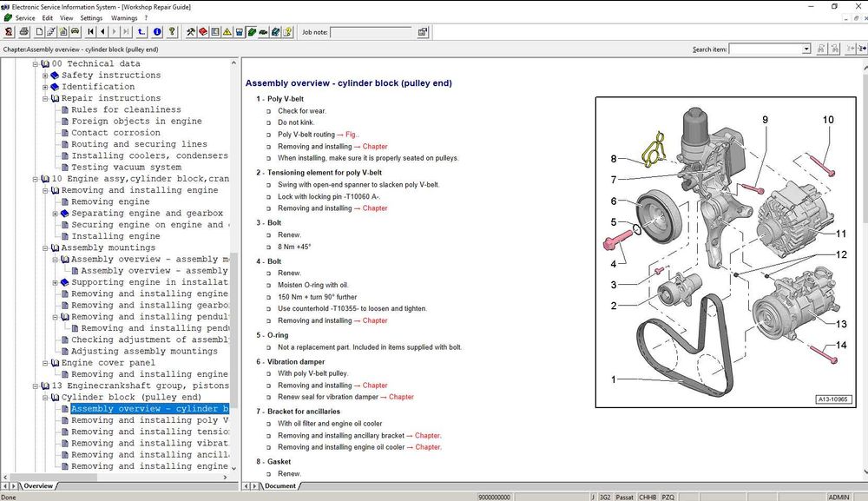Screen dimensions: 868x501
Task: Expand the Safety instructions tree node
Action: pyautogui.click(x=45, y=76)
